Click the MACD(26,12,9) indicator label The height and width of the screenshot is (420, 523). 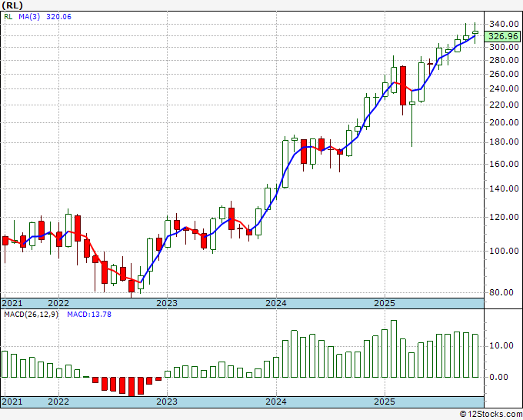[x=31, y=315]
